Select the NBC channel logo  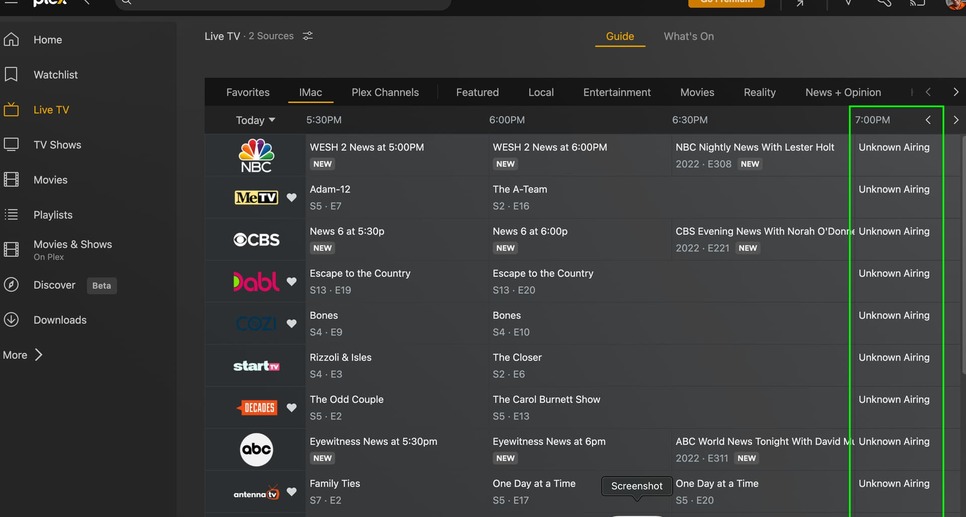coord(256,155)
